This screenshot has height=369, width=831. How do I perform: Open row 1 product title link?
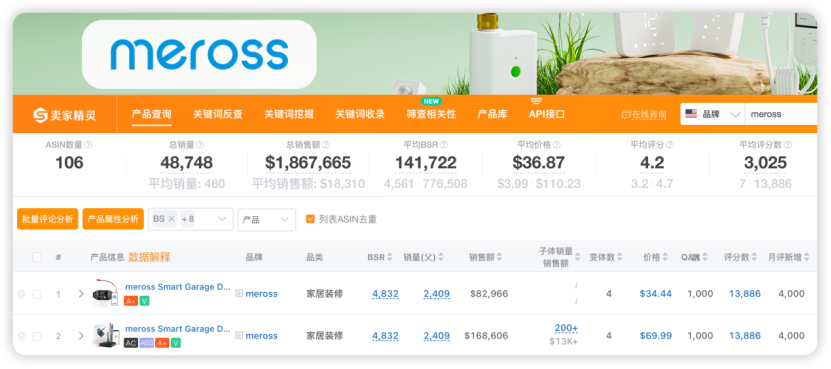pyautogui.click(x=178, y=287)
